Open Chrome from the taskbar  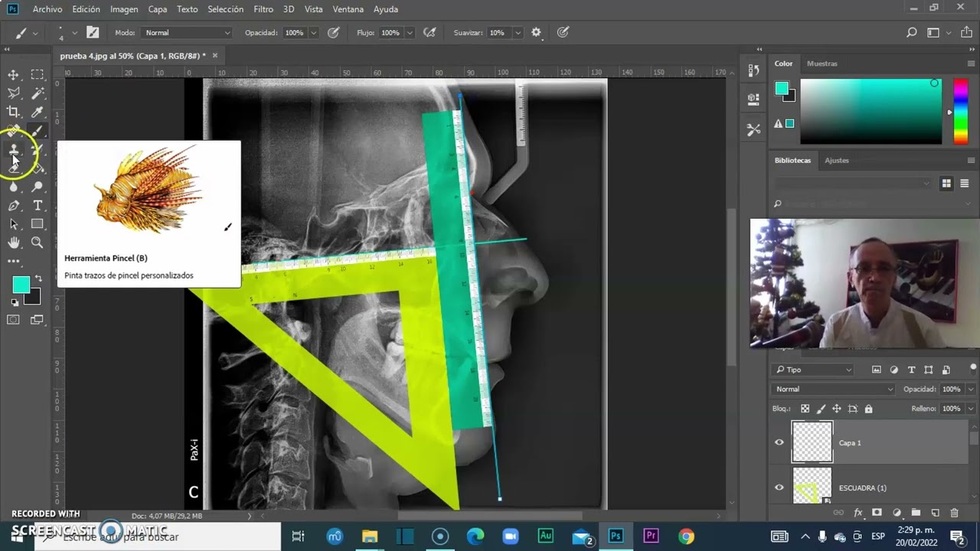[x=686, y=536]
